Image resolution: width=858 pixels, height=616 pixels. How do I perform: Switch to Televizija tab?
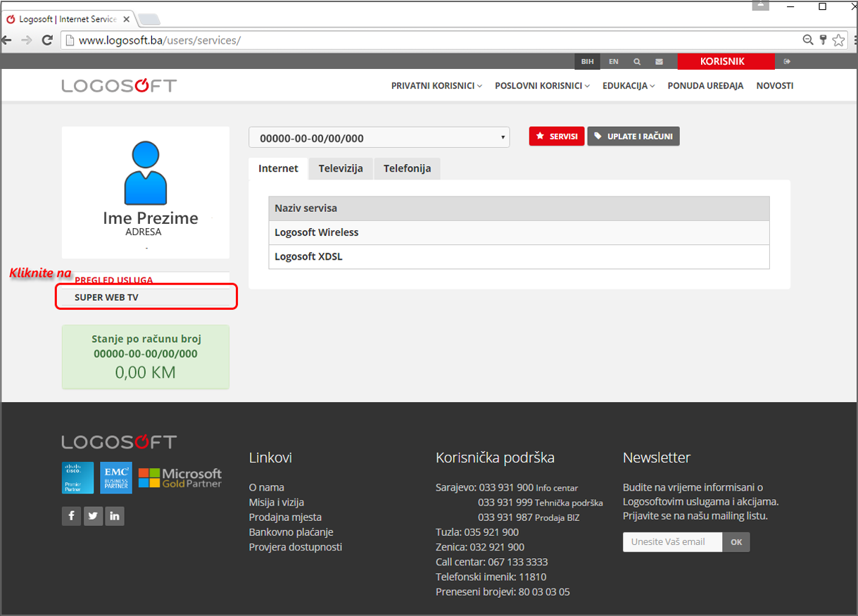[341, 169]
